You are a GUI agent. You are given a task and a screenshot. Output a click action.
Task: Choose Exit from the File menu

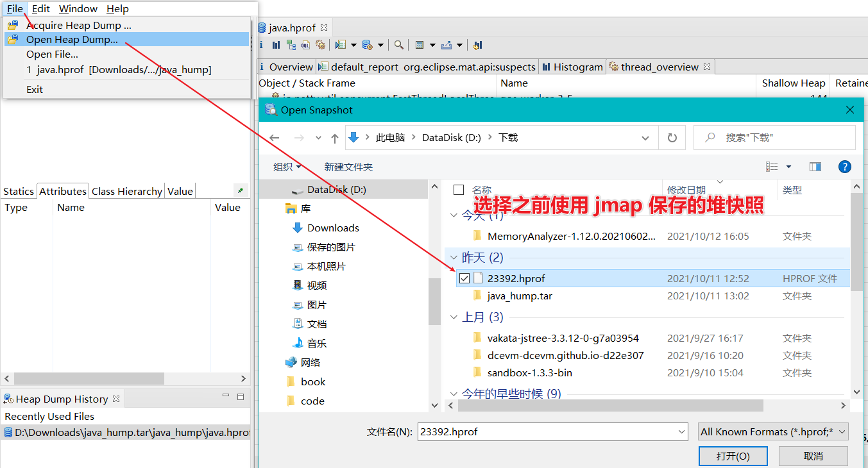(x=126, y=89)
